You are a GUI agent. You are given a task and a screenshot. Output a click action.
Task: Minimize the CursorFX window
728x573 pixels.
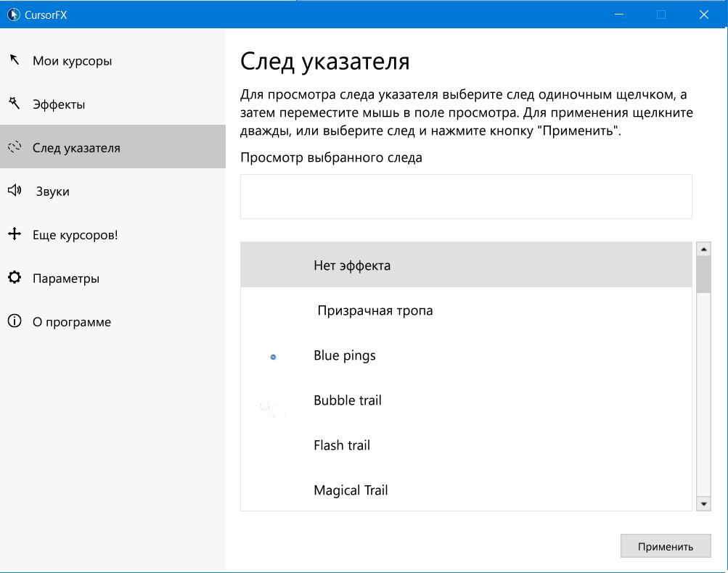(619, 15)
